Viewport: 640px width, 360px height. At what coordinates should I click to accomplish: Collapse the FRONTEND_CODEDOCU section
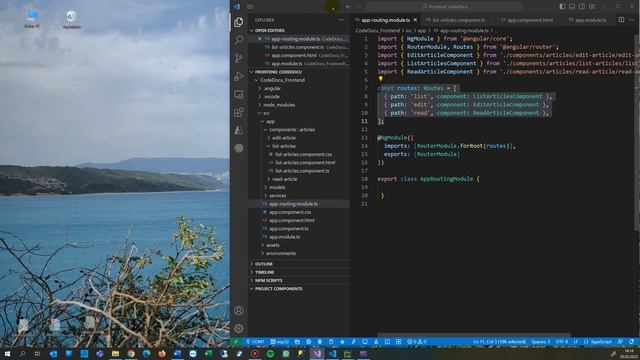click(x=299, y=72)
